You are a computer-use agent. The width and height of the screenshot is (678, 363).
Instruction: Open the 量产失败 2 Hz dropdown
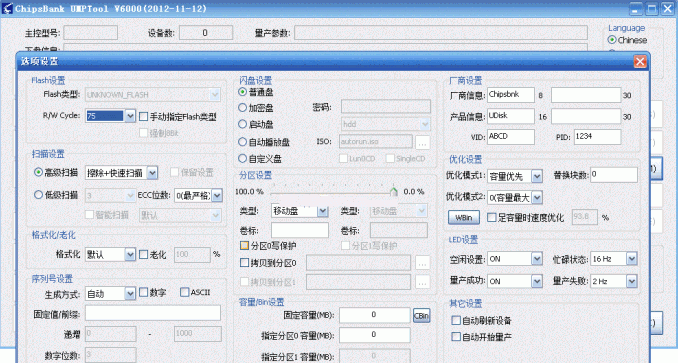[631, 281]
